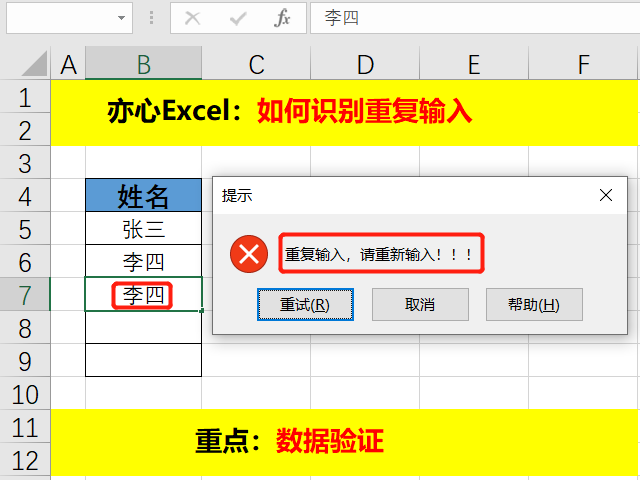The height and width of the screenshot is (480, 640).
Task: Click active cell B7 with 李四
Action: 144,294
